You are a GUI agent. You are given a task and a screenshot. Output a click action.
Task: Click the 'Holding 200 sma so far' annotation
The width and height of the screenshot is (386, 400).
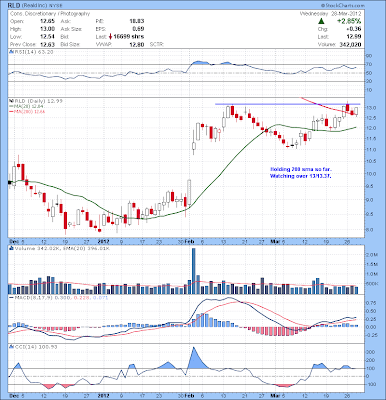[301, 169]
